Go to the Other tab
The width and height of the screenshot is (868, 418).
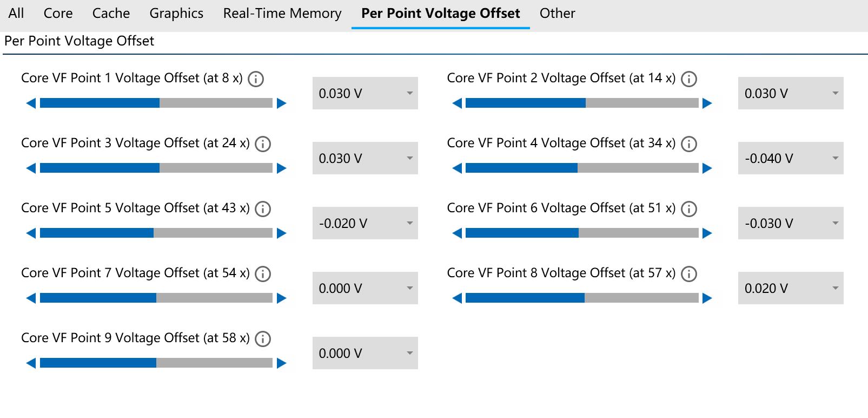(x=557, y=14)
